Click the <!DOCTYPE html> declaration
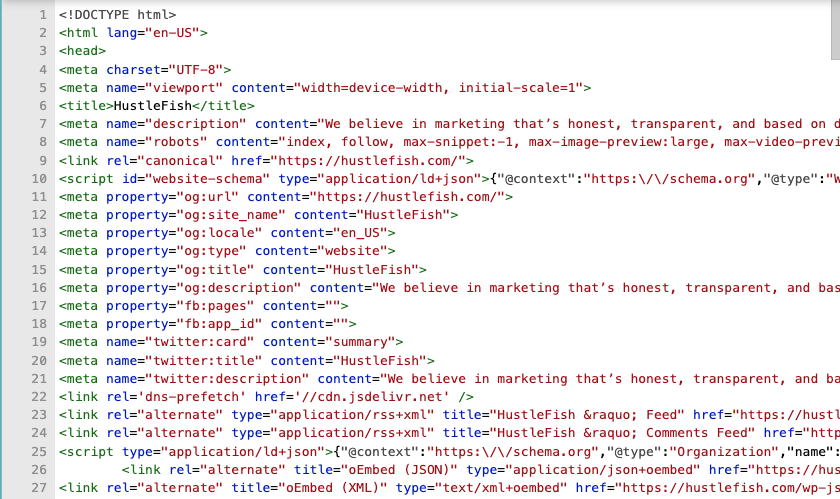 tap(117, 14)
